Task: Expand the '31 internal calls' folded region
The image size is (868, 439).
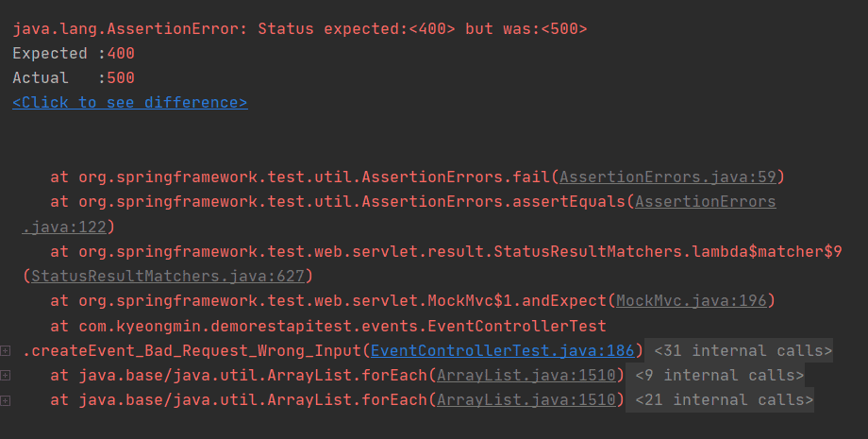Action: point(743,350)
